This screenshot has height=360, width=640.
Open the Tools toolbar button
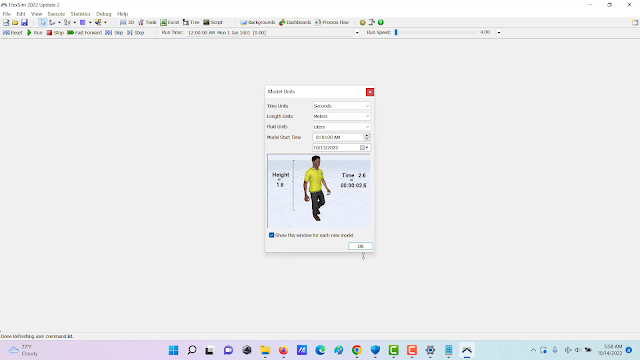(x=147, y=22)
